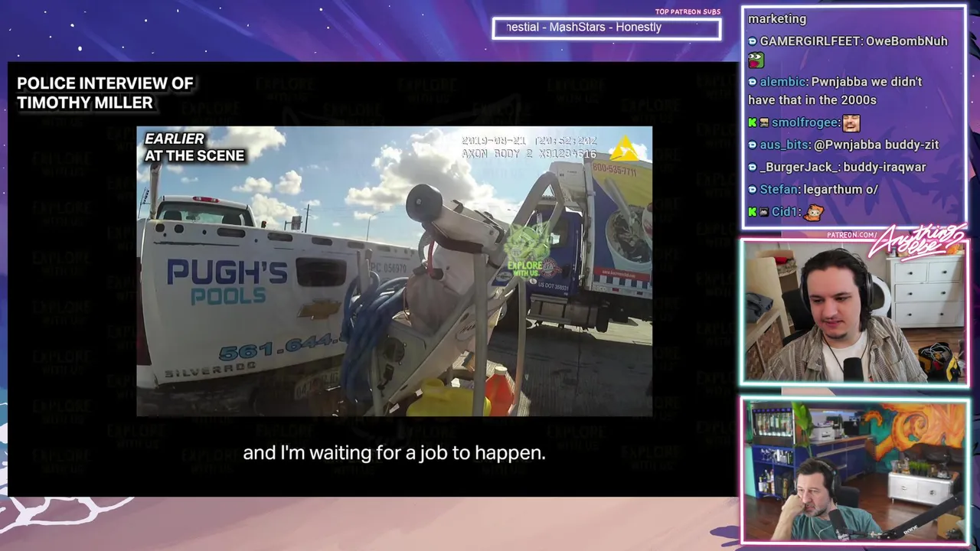Open alembic's username in chat
Screen dimensions: 980x551
(x=782, y=82)
